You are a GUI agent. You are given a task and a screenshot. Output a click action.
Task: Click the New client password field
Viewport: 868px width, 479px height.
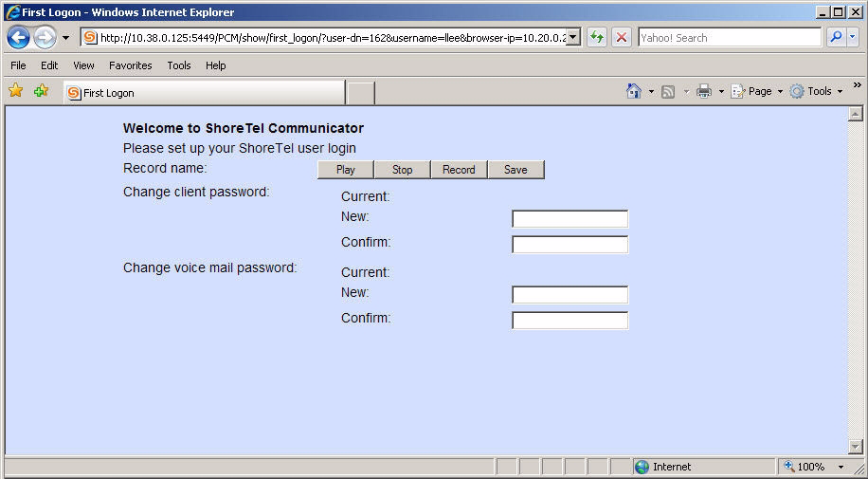570,219
